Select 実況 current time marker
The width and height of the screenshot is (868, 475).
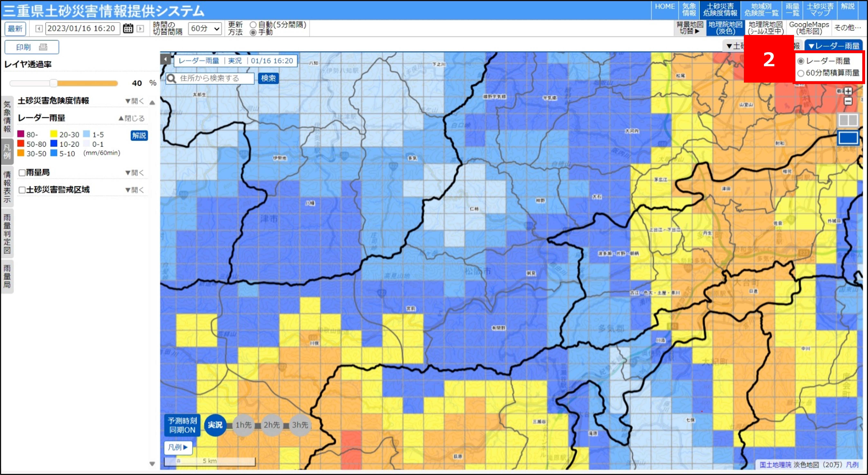point(215,425)
